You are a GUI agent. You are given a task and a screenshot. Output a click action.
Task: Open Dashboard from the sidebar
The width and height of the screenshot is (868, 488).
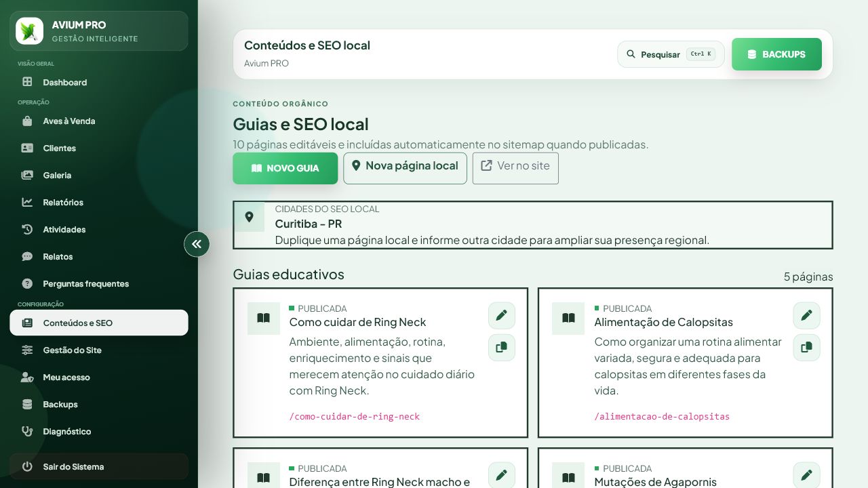99,82
